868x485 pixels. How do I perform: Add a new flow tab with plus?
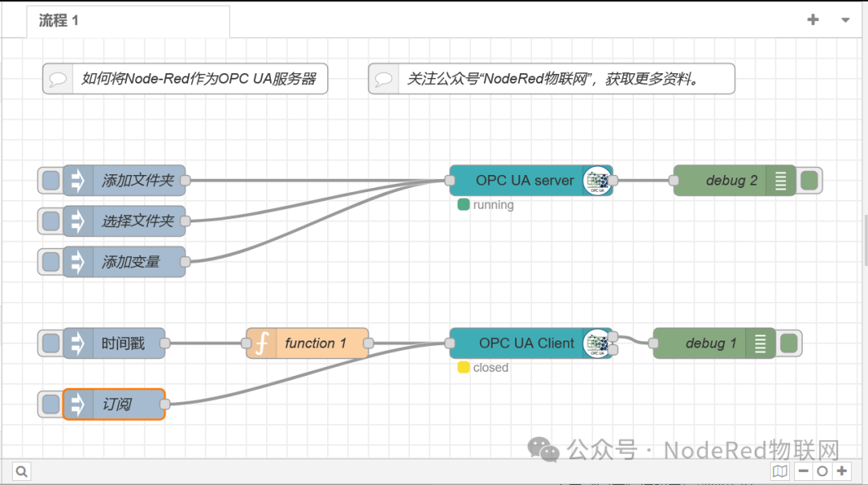pos(813,20)
